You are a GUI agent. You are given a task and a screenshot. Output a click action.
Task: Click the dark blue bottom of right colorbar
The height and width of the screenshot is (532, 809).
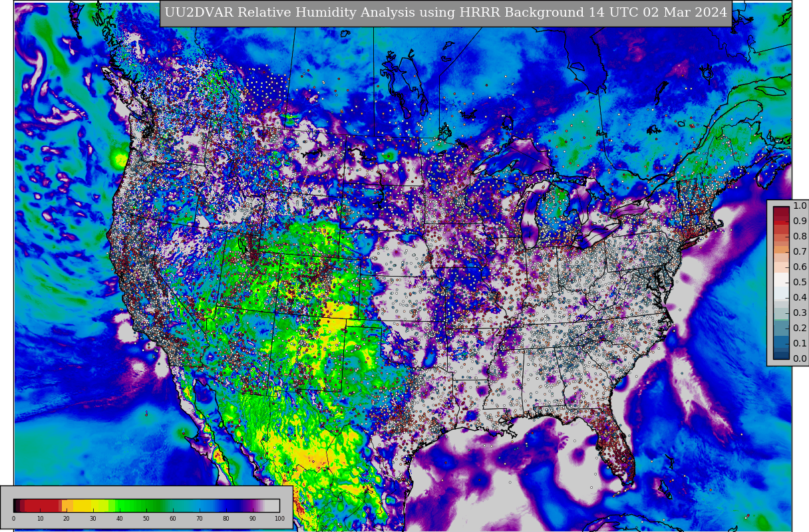(x=781, y=354)
